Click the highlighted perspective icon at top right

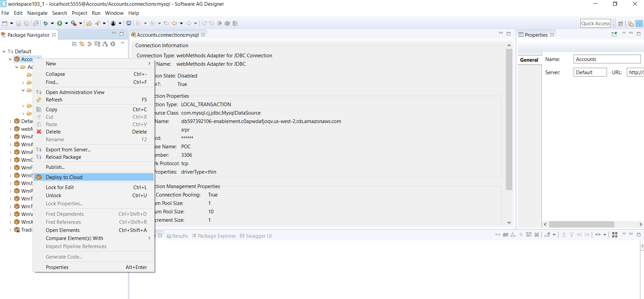coord(639,24)
